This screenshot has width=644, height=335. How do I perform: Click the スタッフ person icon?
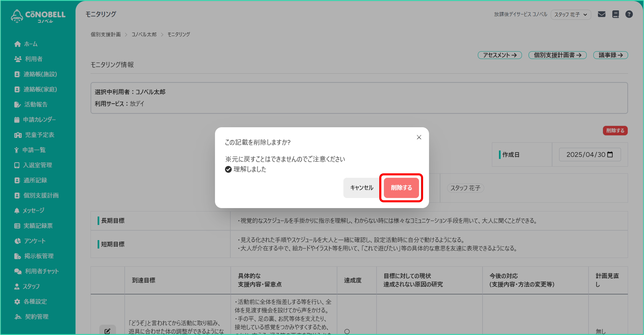tap(17, 287)
